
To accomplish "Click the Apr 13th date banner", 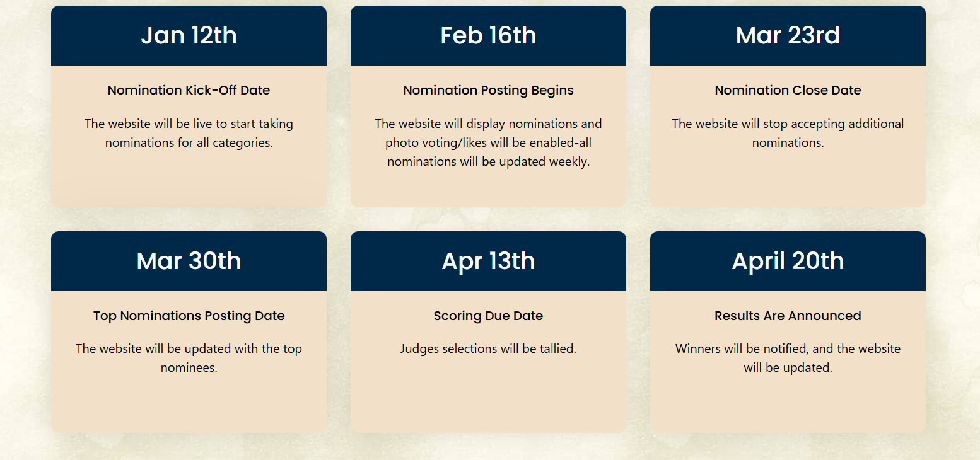I will coord(488,261).
